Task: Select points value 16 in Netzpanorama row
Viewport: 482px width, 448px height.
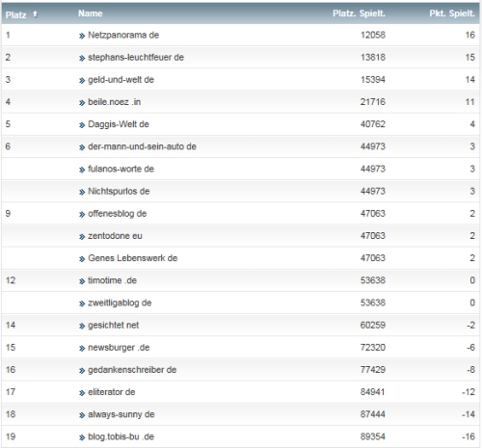Action: click(470, 35)
